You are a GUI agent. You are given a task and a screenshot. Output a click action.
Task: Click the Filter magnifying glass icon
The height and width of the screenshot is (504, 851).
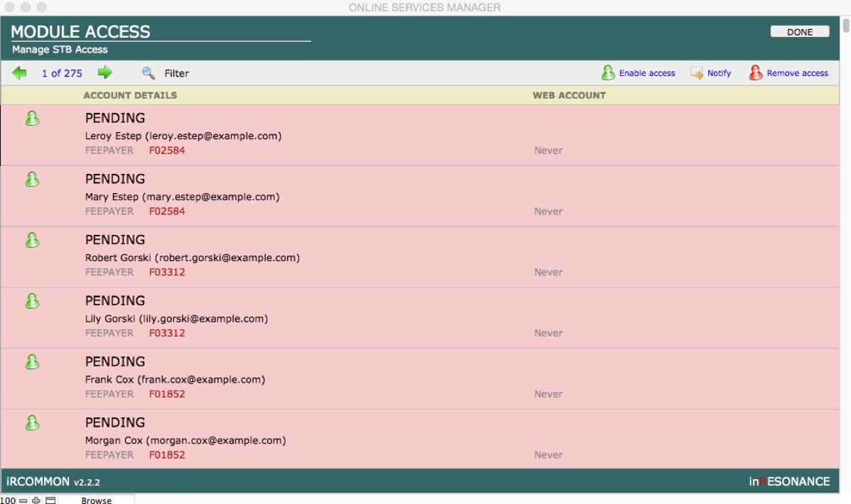tap(148, 73)
